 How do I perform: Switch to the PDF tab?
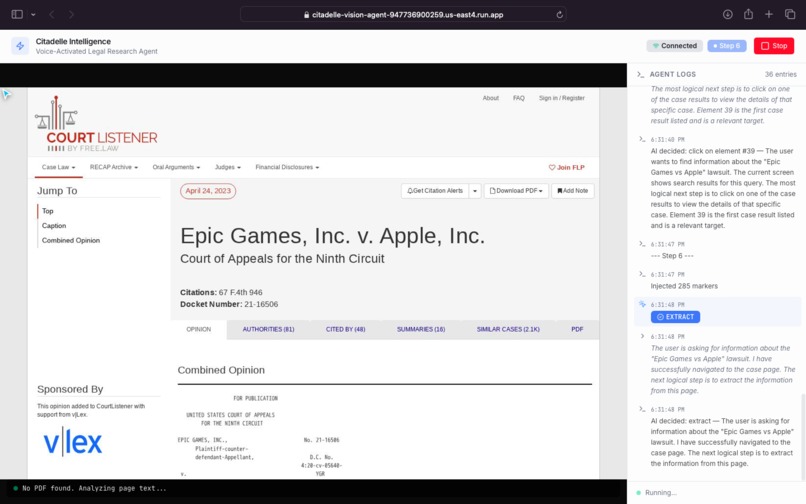coord(577,329)
